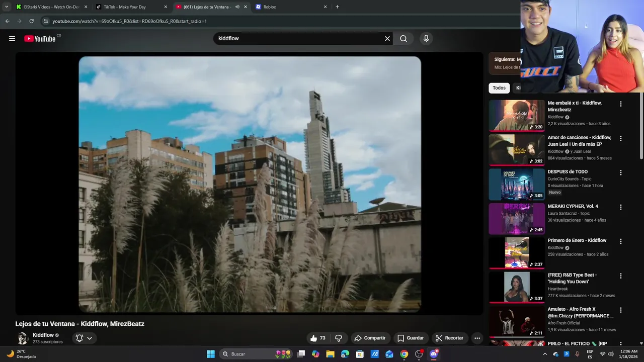
Task: Open MERAKI CYPHER, Vol. 4 title
Action: point(573,206)
